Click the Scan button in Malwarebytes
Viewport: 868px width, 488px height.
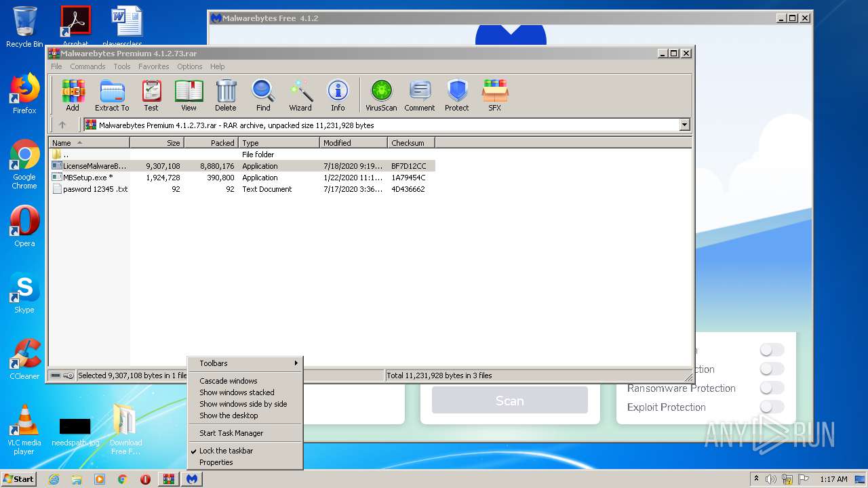coord(510,401)
